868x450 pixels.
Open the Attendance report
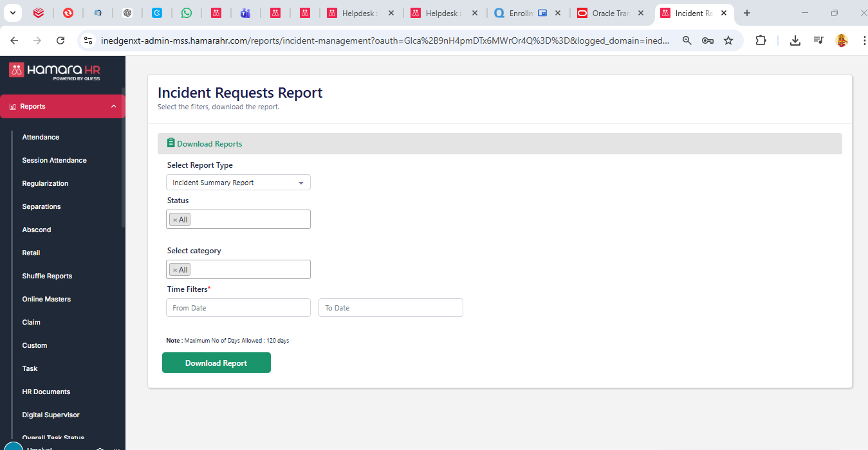coord(41,137)
